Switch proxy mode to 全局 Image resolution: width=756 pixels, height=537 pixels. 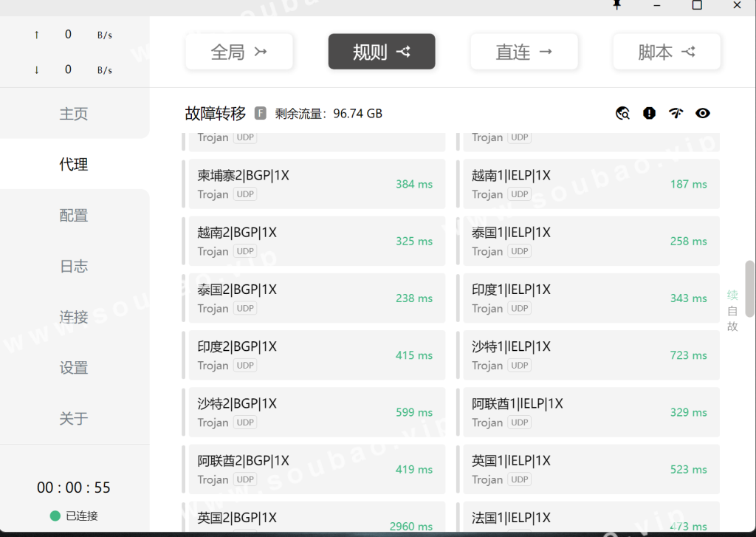tap(239, 52)
